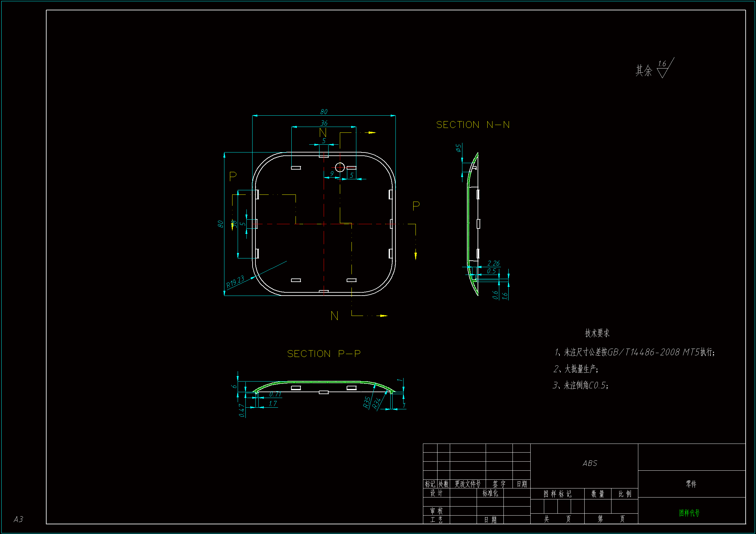Click the small circle hole in plan view
This screenshot has height=534, width=756.
coord(340,167)
